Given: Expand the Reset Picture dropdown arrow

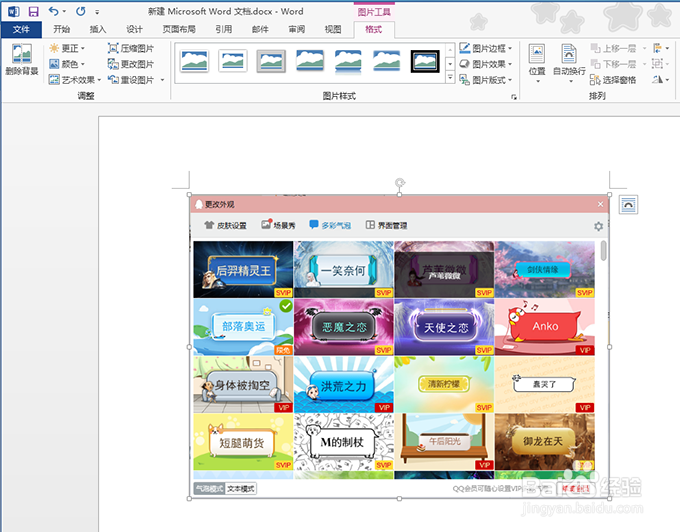Looking at the screenshot, I should click(x=162, y=80).
